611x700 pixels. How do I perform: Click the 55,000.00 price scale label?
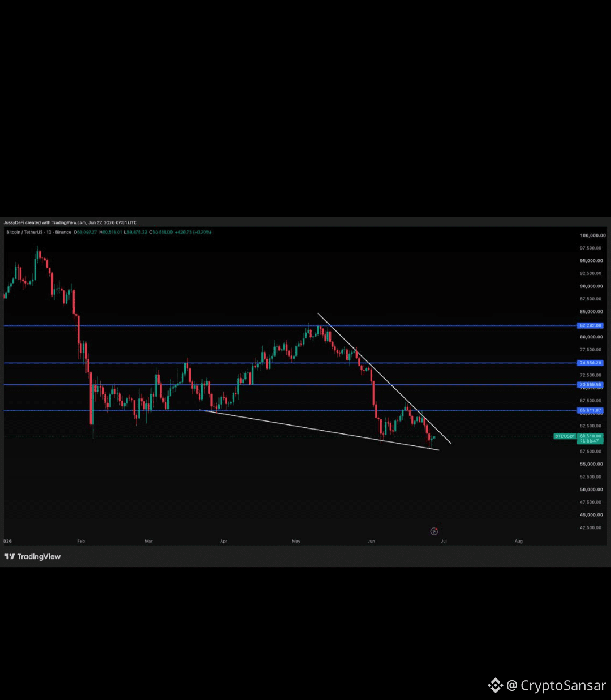pyautogui.click(x=591, y=464)
